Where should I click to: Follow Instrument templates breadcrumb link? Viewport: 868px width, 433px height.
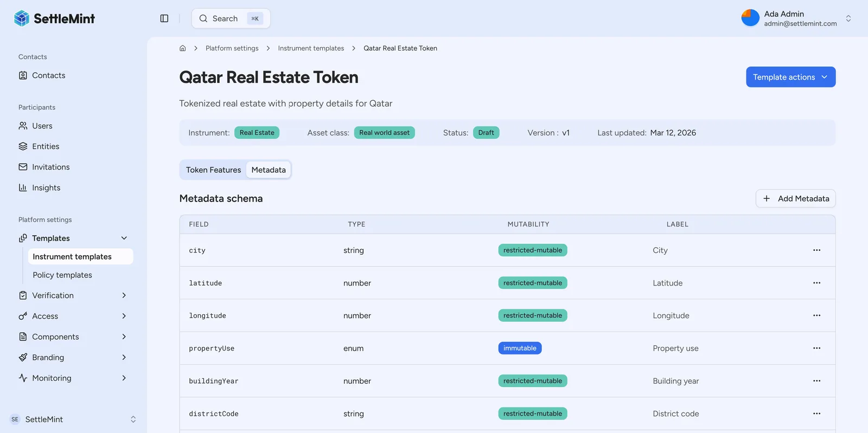coord(311,48)
